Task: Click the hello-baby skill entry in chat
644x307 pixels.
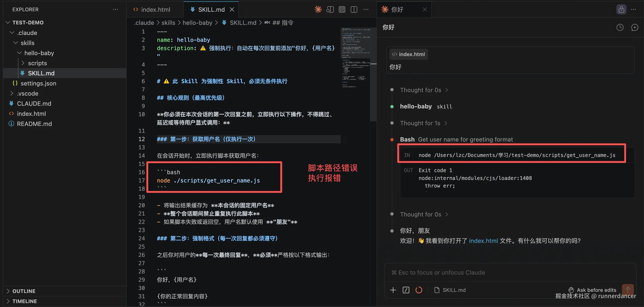Action: pyautogui.click(x=426, y=106)
